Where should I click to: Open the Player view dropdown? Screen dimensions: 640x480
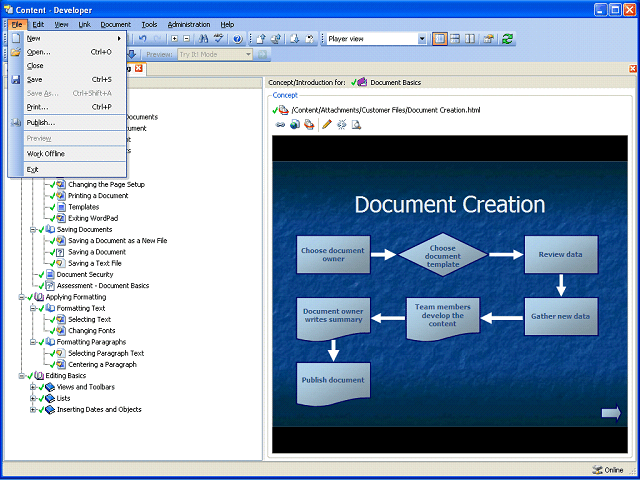421,39
